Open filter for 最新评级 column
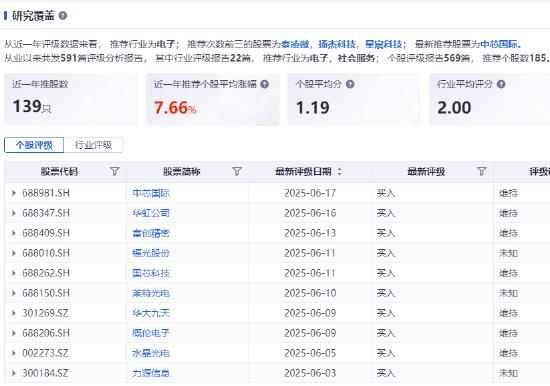This screenshot has height=386, width=550. coord(482,171)
